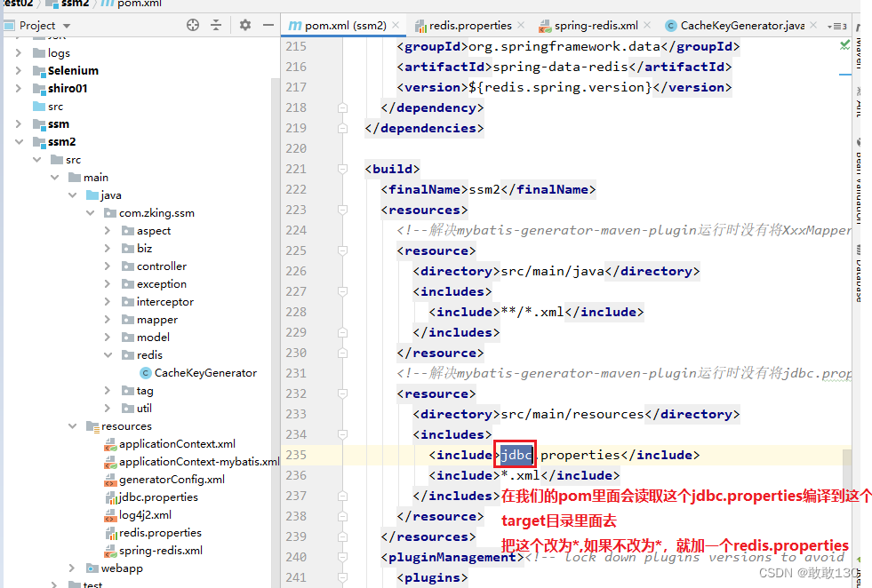Viewport: 872px width, 588px height.
Task: Click the green inspections checkmark above the scrollbar
Action: [844, 43]
